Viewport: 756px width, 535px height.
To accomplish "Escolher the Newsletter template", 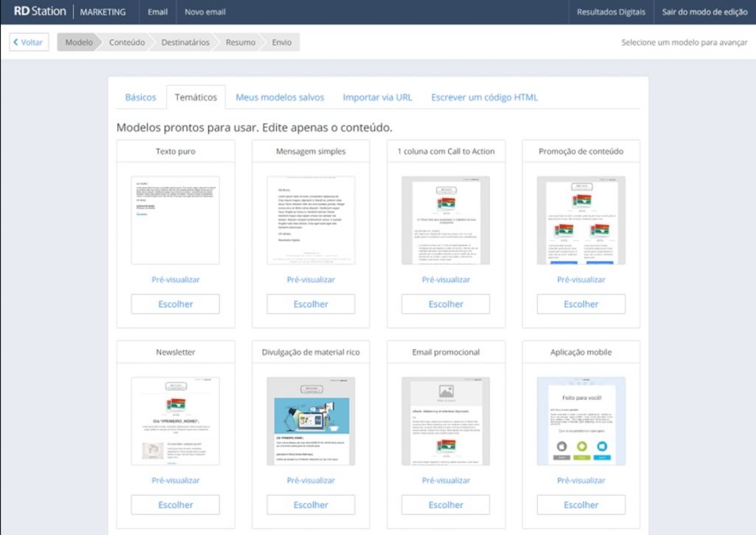I will tap(176, 505).
